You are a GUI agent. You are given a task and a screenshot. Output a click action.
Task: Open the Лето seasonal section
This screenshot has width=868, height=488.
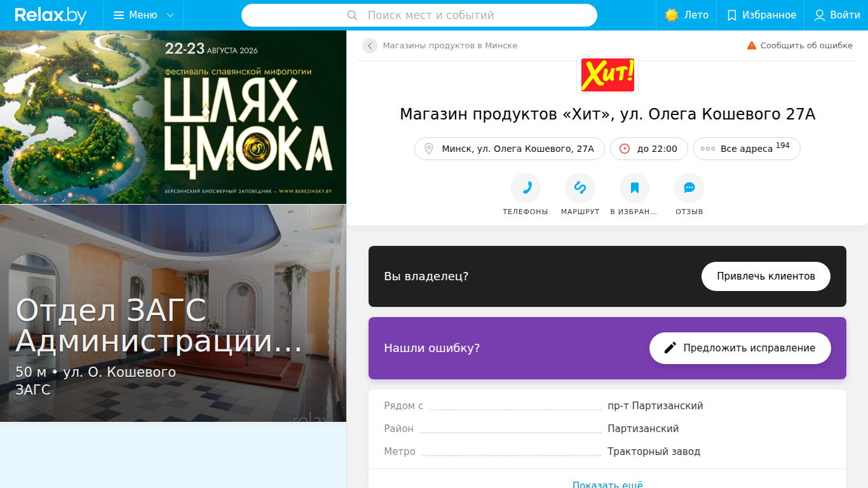coord(687,15)
